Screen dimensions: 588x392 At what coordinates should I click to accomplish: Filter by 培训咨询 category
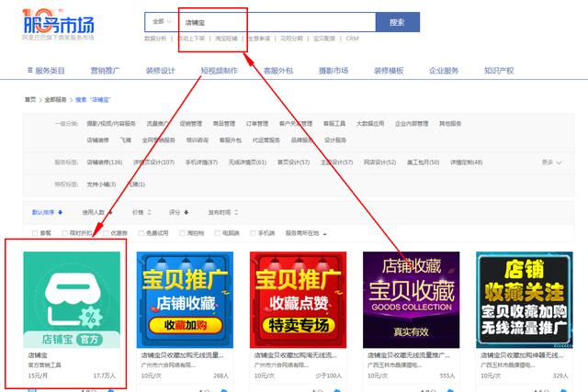[198, 140]
